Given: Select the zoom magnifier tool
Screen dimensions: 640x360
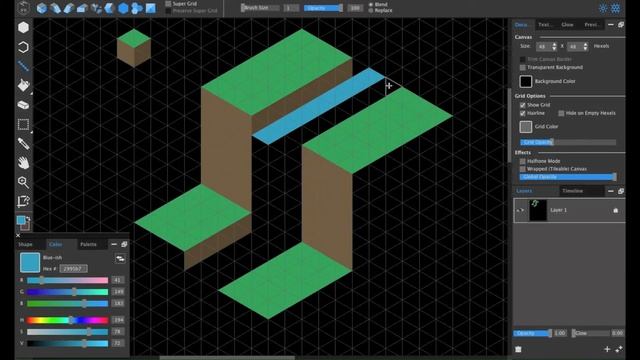Looking at the screenshot, I should coord(23,182).
